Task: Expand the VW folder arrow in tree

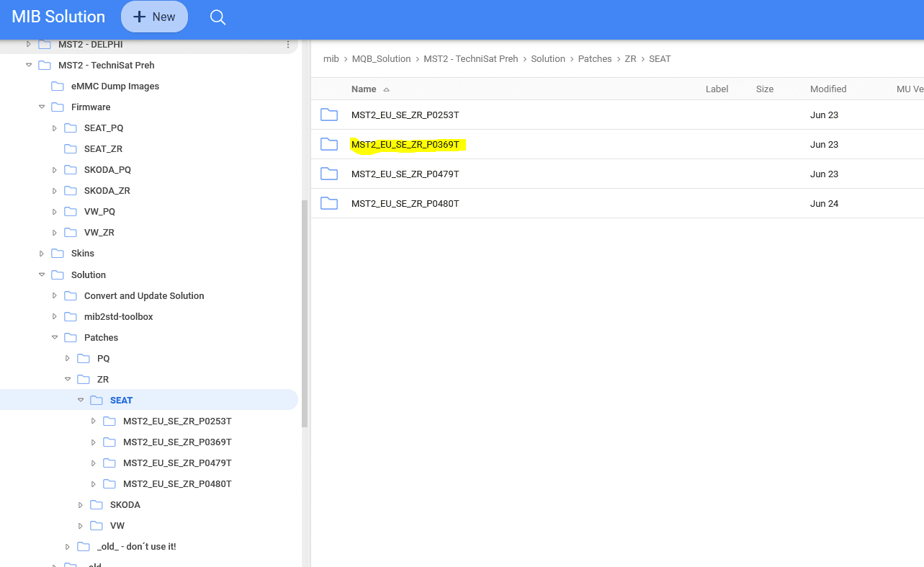Action: [x=81, y=526]
